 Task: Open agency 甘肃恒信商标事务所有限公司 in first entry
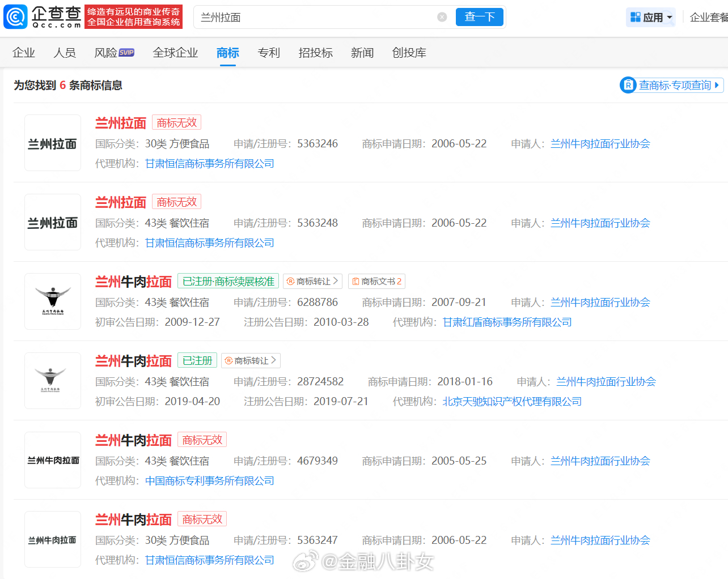tap(210, 164)
